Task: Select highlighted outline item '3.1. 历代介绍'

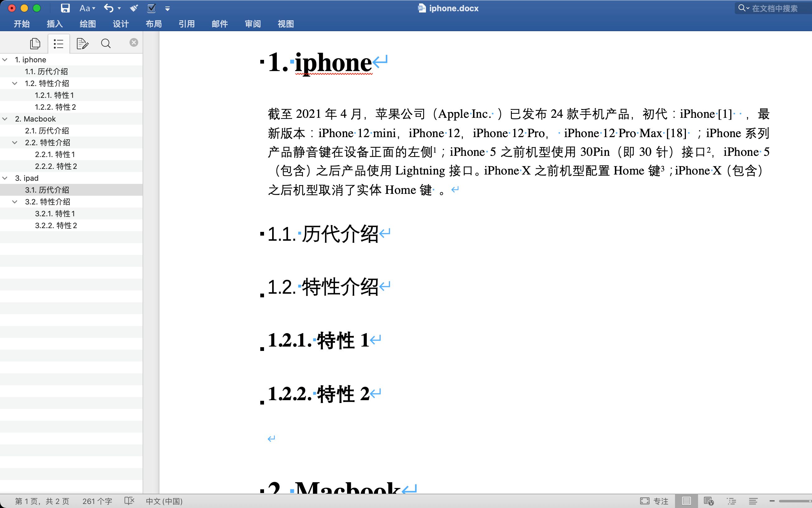Action: [x=47, y=190]
